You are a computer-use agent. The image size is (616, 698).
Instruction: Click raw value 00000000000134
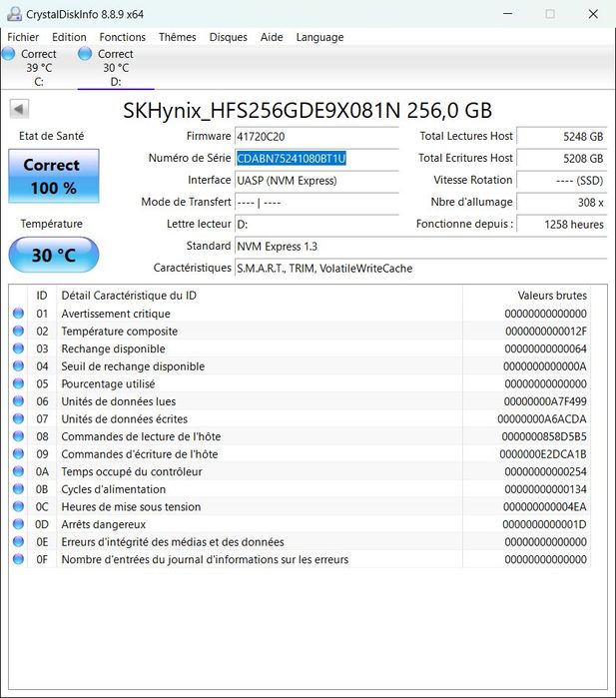(x=546, y=489)
